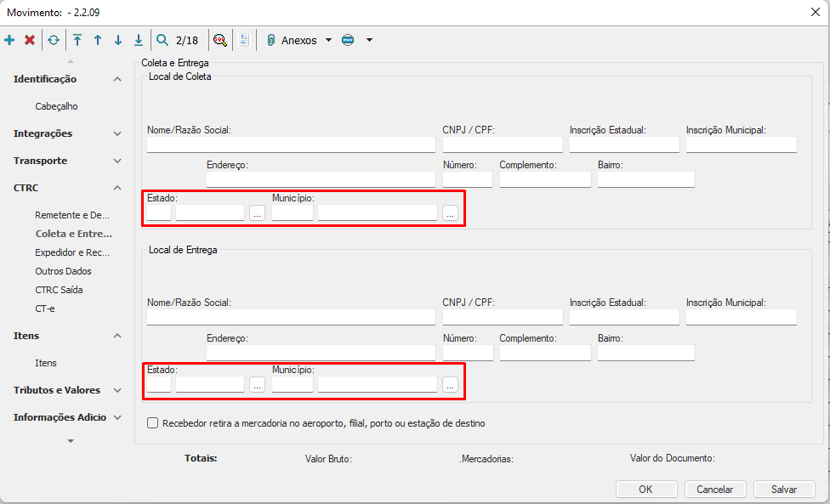Open the SQL query magnifier icon

coord(219,40)
